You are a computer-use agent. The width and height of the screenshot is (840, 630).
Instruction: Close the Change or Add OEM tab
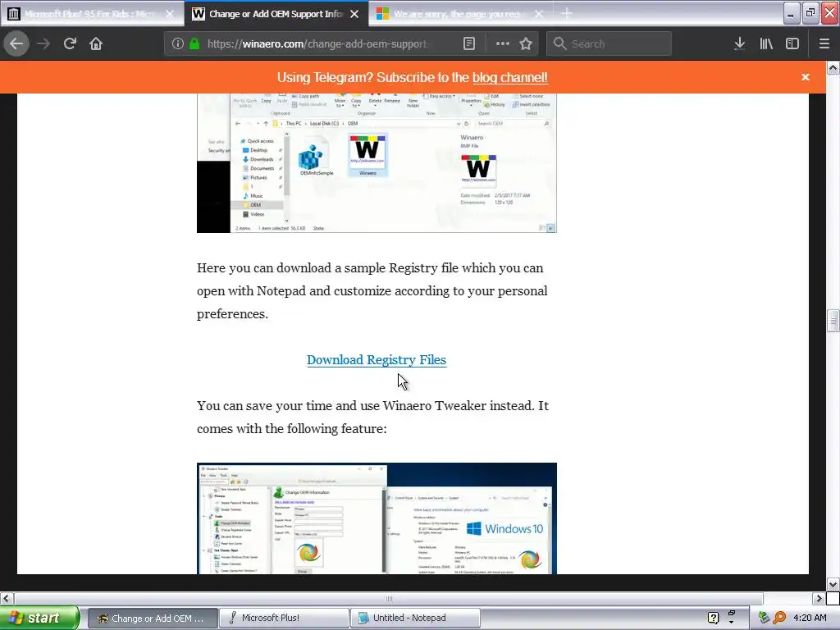pos(354,14)
